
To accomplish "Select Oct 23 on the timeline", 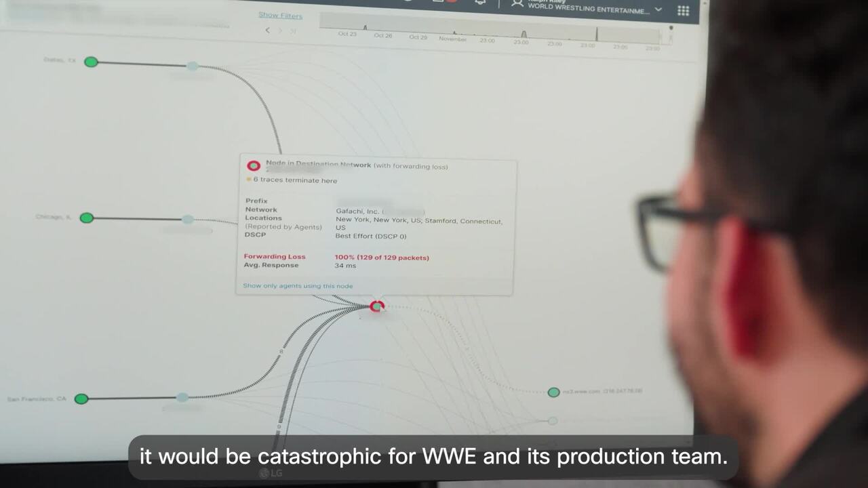I will (347, 34).
